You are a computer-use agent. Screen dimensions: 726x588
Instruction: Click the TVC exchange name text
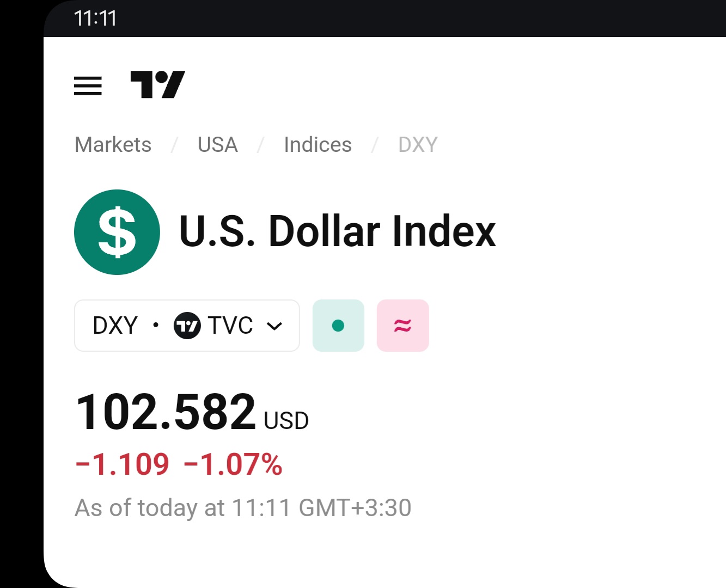tap(230, 326)
